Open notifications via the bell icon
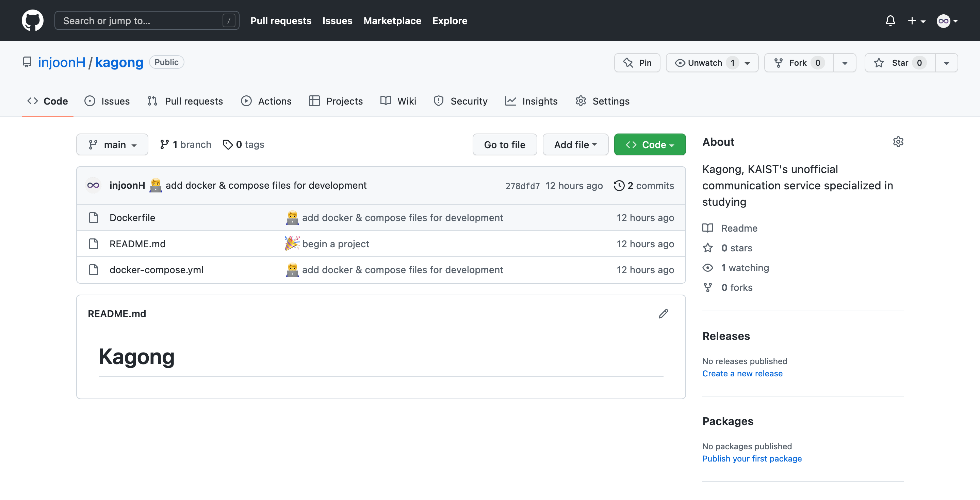 click(x=890, y=20)
